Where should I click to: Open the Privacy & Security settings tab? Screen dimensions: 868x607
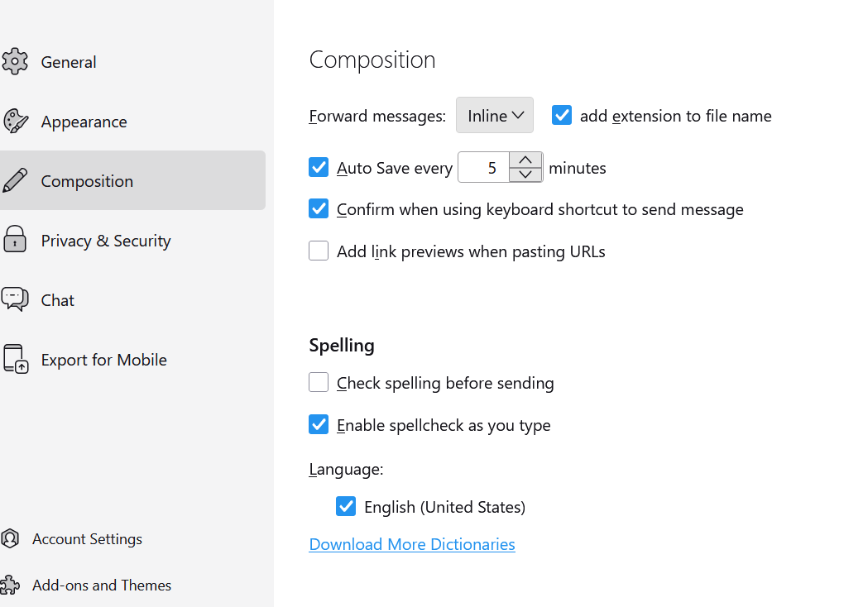click(106, 241)
